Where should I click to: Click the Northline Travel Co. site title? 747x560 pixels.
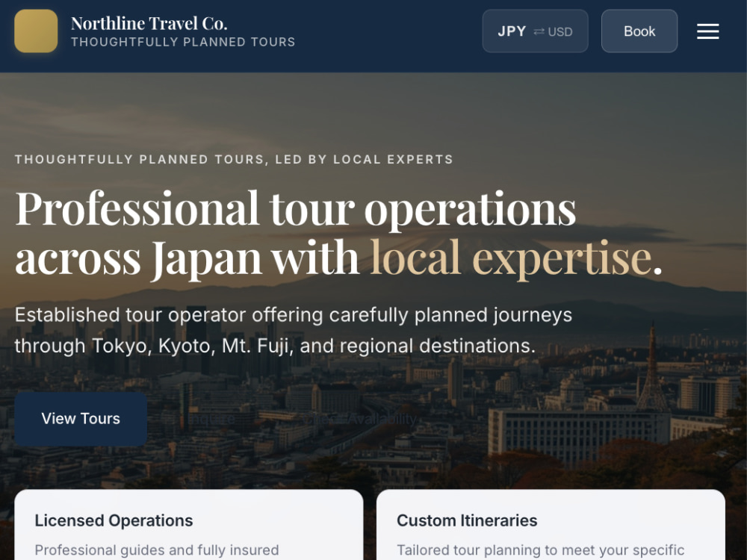(x=149, y=23)
